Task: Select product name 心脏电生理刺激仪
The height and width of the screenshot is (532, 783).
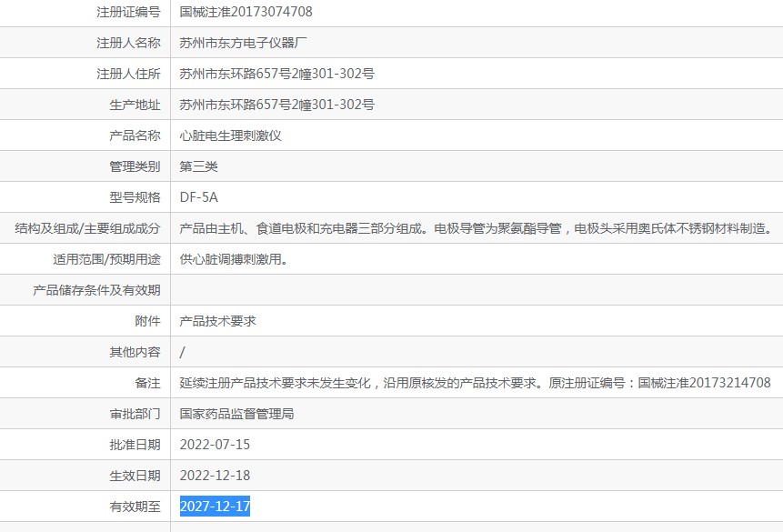Action: pos(230,136)
